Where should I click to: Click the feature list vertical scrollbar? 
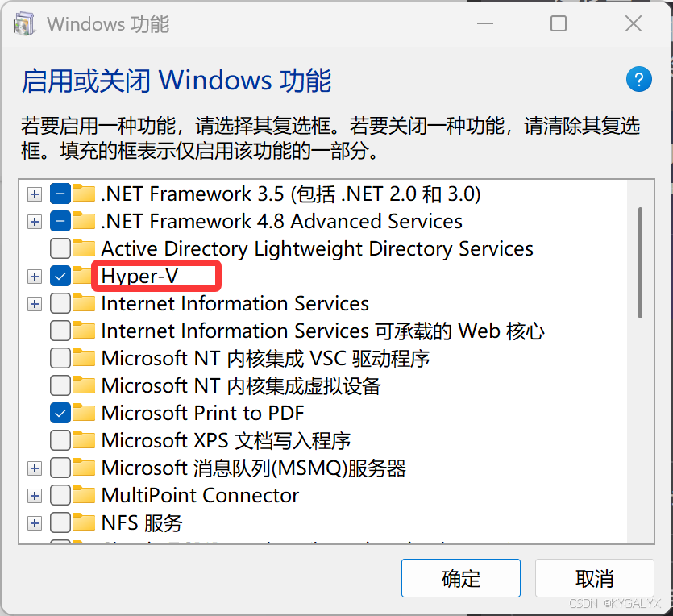click(640, 361)
